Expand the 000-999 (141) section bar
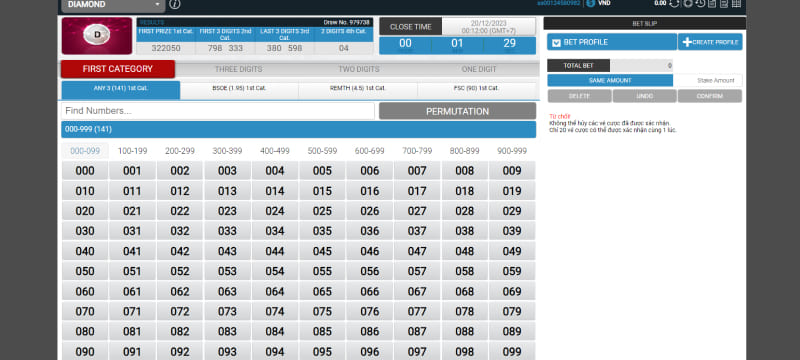This screenshot has width=800, height=360. [x=298, y=130]
